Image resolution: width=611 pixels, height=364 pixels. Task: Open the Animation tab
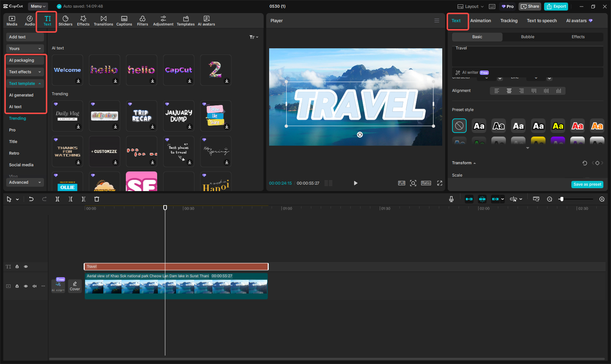pos(480,21)
